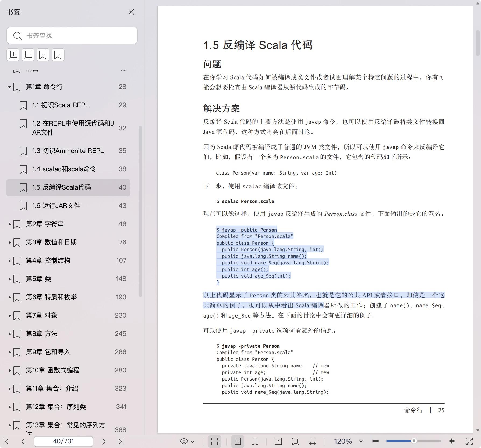Enter full screen mode
Image resolution: width=481 pixels, height=448 pixels.
[x=469, y=441]
